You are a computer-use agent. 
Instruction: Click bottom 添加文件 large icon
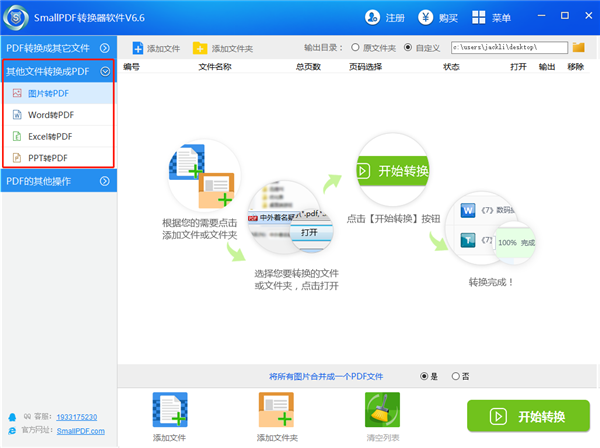[x=170, y=410]
